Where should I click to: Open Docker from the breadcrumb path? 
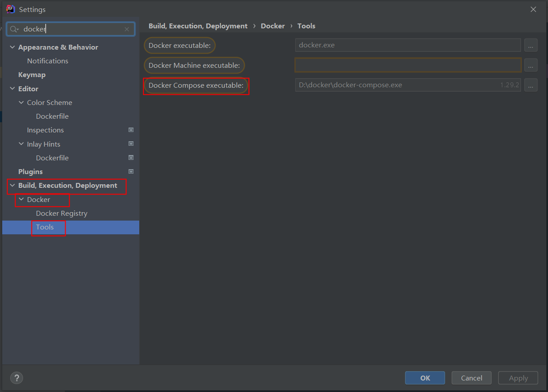(x=273, y=26)
